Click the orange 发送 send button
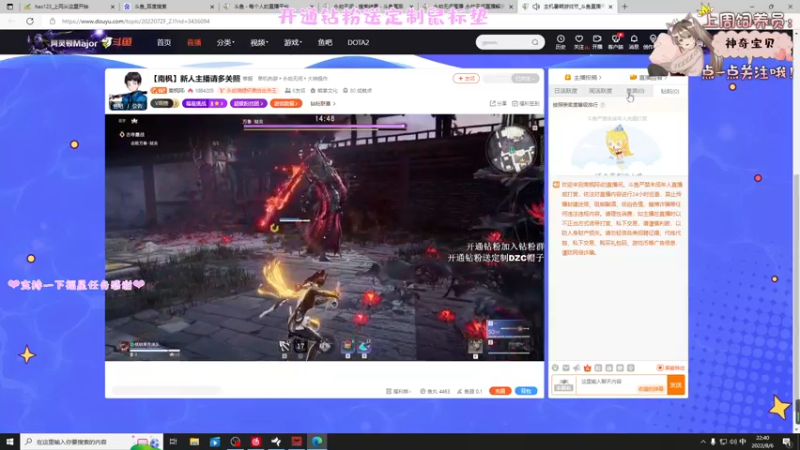Screen dimensions: 800x450 tap(676, 385)
